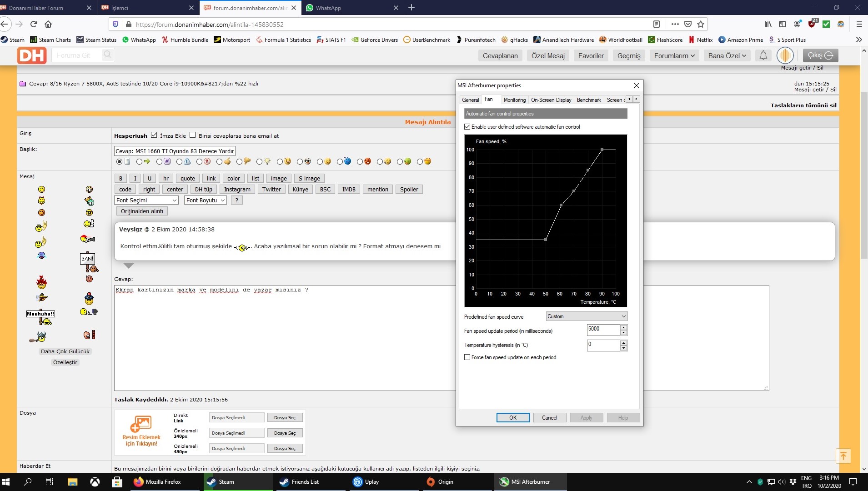The image size is (868, 491).
Task: Open the Xbox app from taskbar
Action: pos(95,482)
